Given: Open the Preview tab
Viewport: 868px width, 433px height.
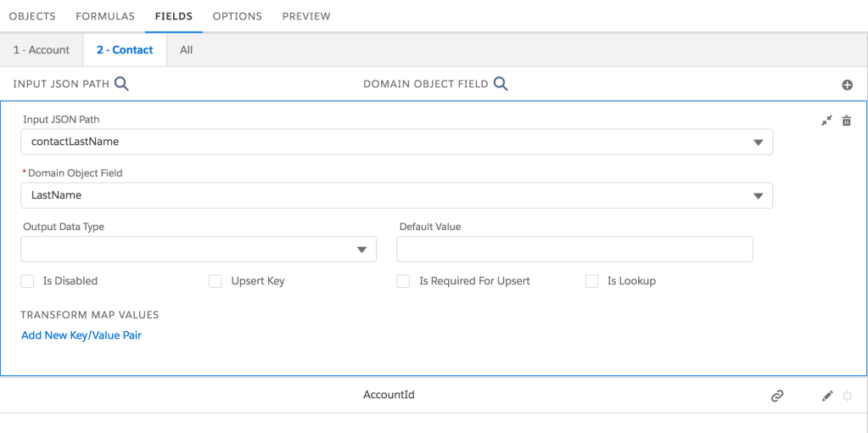Looking at the screenshot, I should [306, 16].
